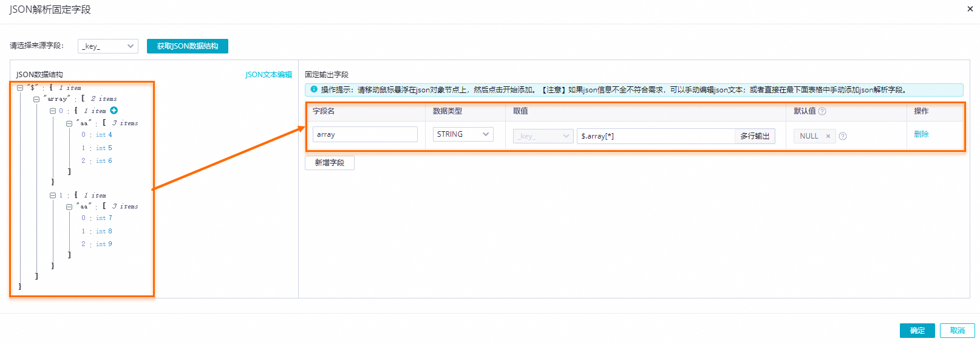Screen dimensions: 980x344
Task: Click the 获取JSON数据结构 button
Action: (x=188, y=46)
